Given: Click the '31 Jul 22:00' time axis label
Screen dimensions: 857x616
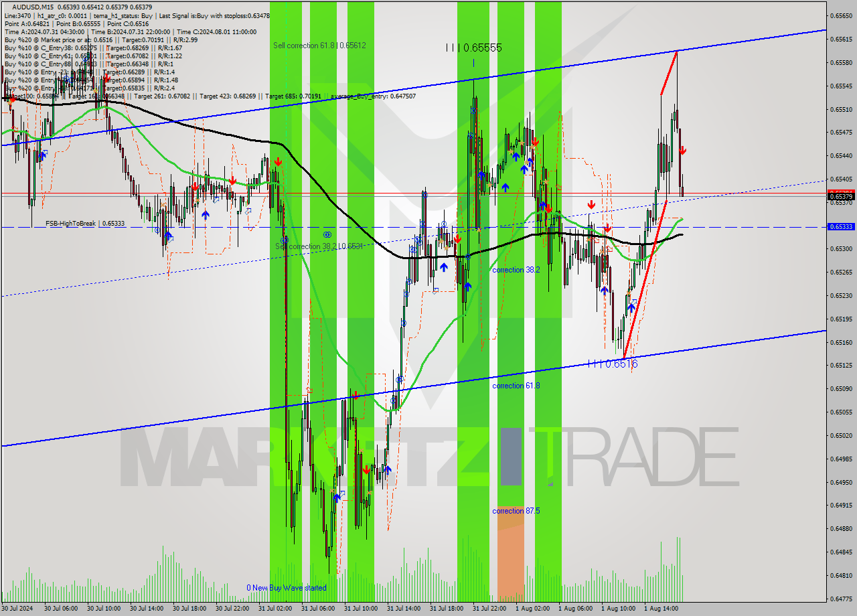Looking at the screenshot, I should [489, 609].
